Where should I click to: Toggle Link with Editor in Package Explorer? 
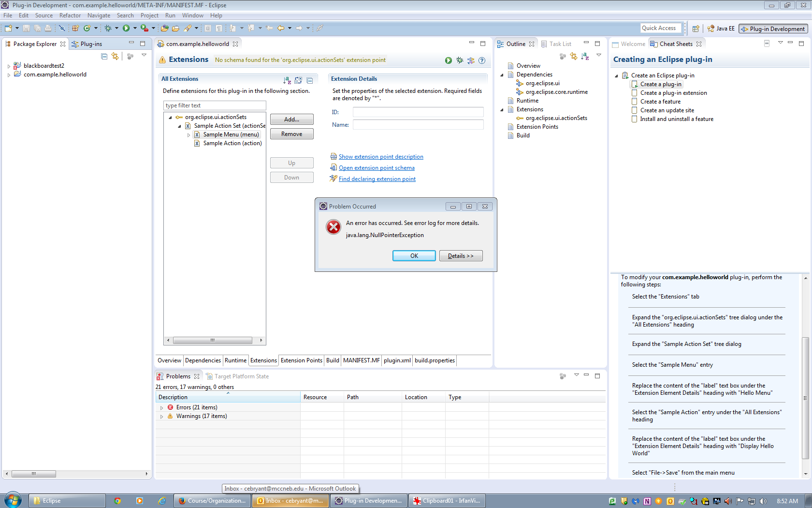[x=115, y=56]
